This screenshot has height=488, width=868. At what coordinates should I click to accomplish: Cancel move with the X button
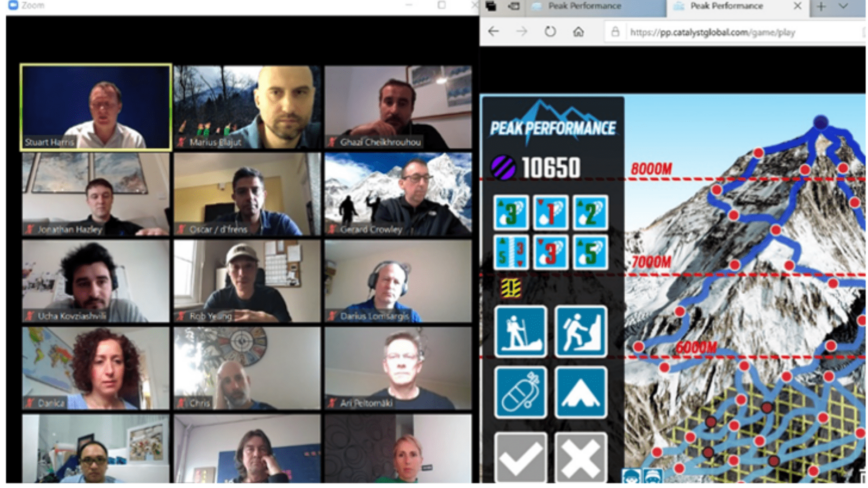click(x=580, y=457)
